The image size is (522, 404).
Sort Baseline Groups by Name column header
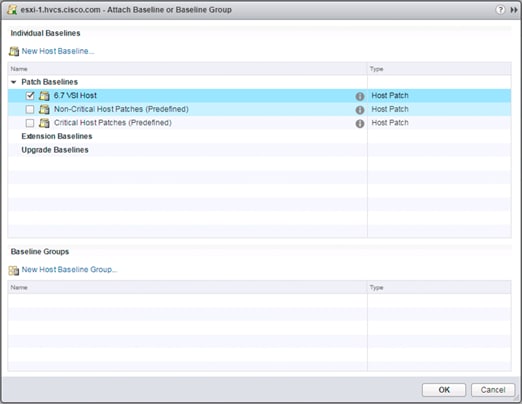click(x=187, y=287)
